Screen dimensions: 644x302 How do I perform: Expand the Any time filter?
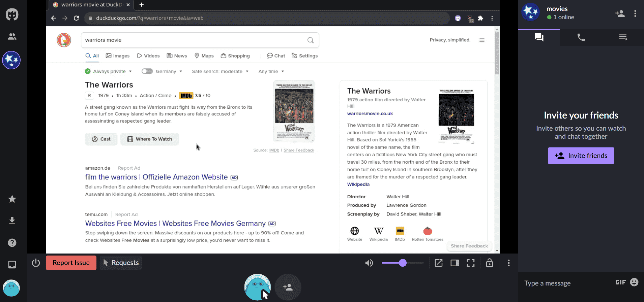pos(271,71)
